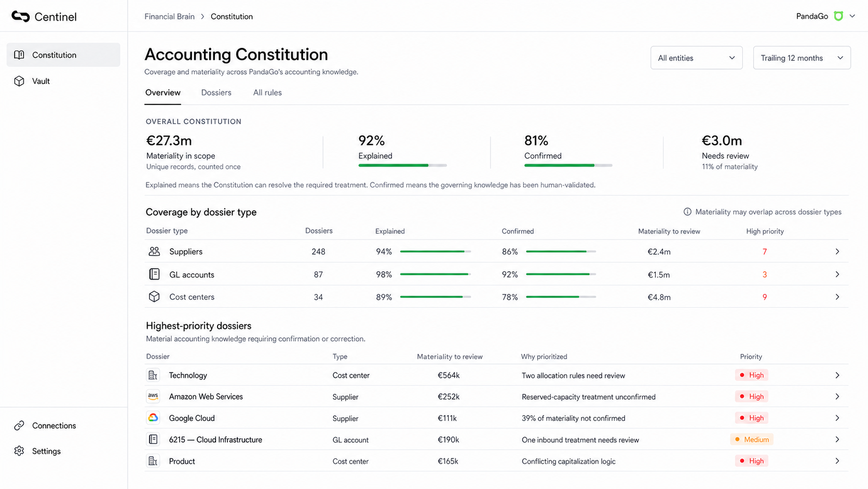This screenshot has height=489, width=868.
Task: Click GL accounts Confirmed 92% progress bar
Action: [x=561, y=274]
